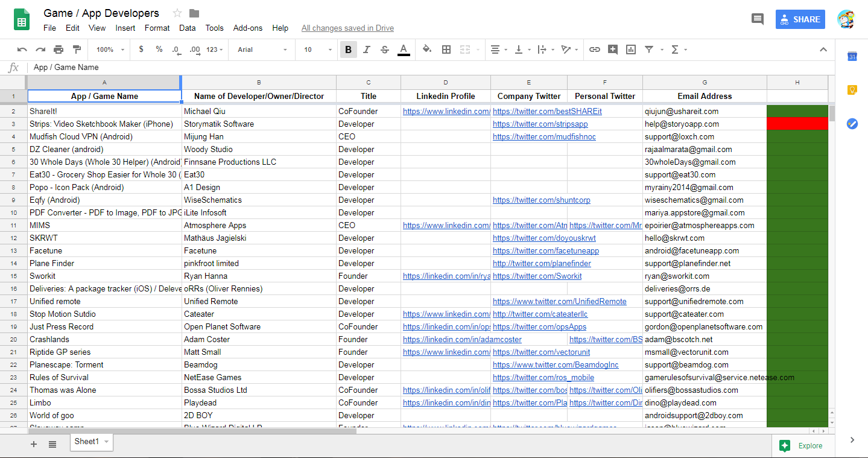Open the fill color picker
Image resolution: width=868 pixels, height=458 pixels.
pyautogui.click(x=427, y=49)
